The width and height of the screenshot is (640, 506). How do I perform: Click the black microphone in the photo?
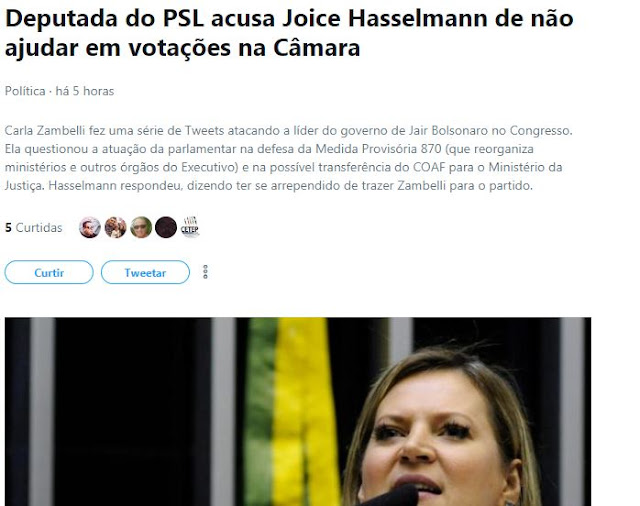392,497
